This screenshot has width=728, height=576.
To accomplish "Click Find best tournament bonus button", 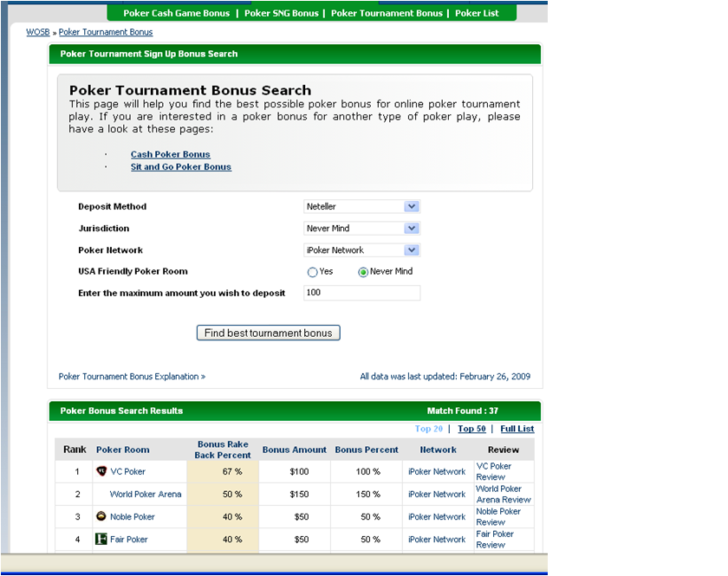I will [x=269, y=333].
